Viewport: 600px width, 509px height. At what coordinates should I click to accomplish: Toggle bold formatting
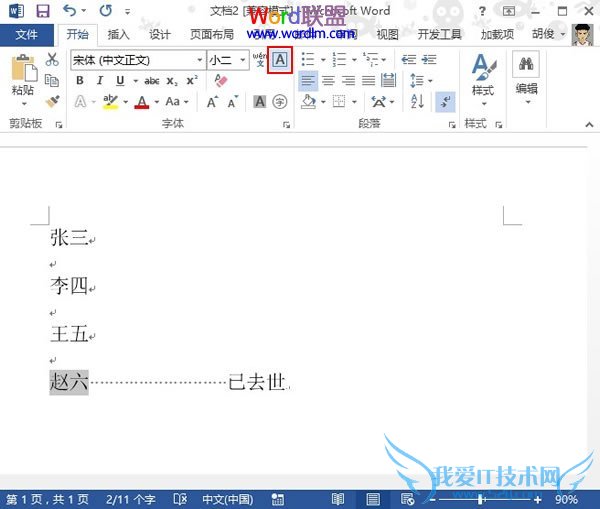click(x=80, y=80)
